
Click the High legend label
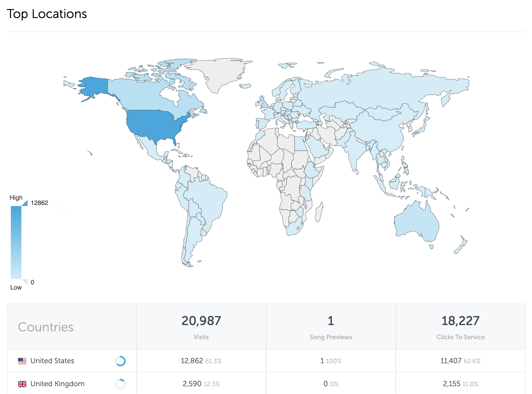[x=16, y=198]
